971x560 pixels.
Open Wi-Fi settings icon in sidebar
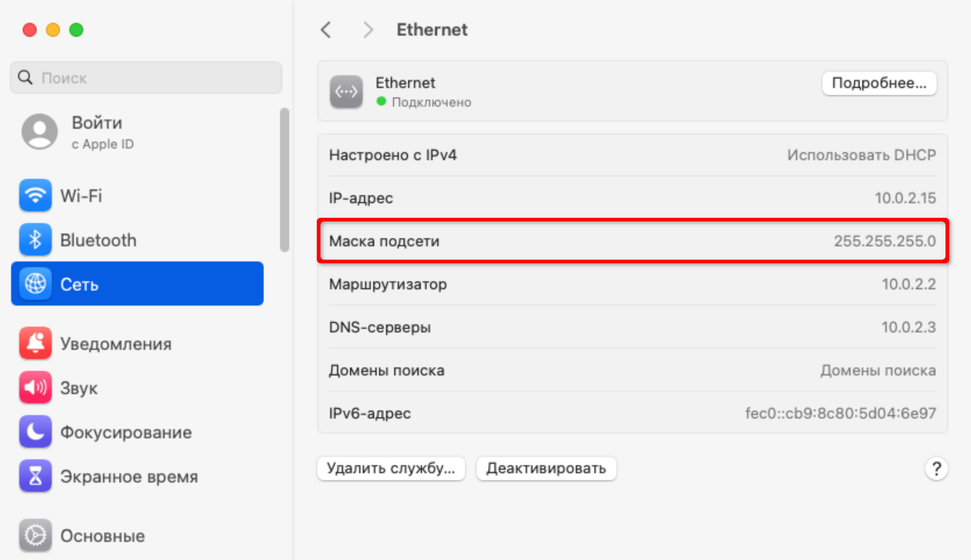click(x=35, y=196)
